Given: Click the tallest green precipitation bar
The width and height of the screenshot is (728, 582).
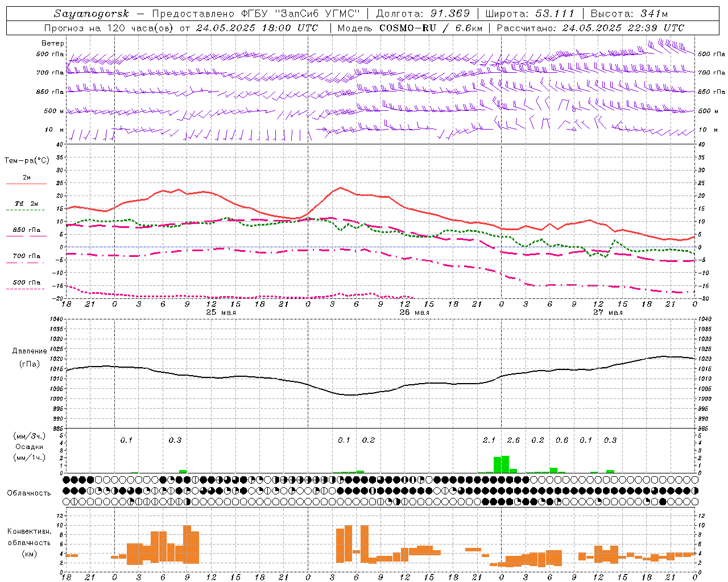Looking at the screenshot, I should [x=505, y=464].
